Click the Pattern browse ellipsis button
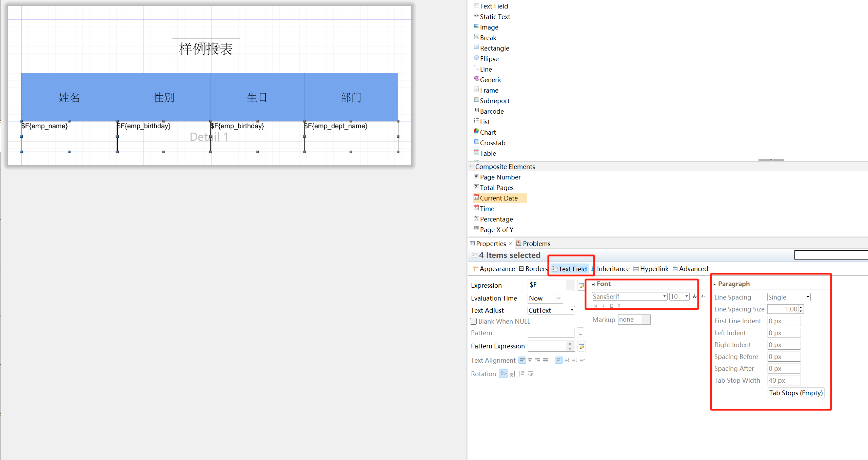 tap(580, 333)
